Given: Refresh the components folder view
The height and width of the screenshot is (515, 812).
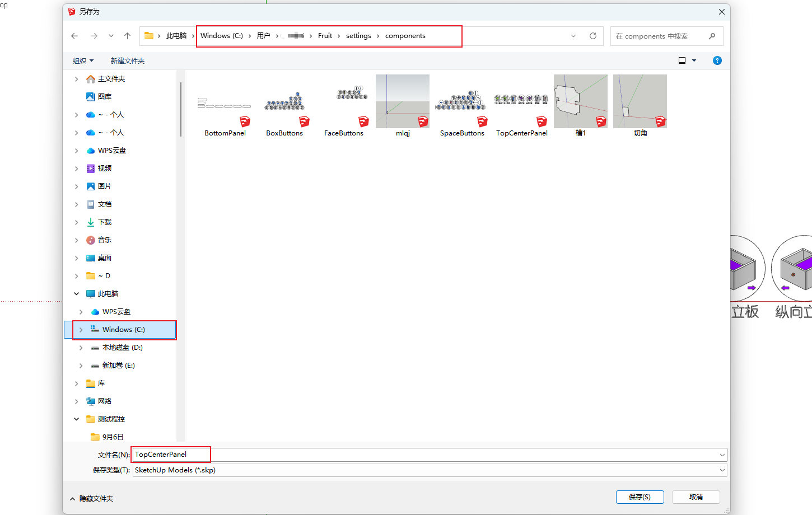Looking at the screenshot, I should tap(592, 36).
